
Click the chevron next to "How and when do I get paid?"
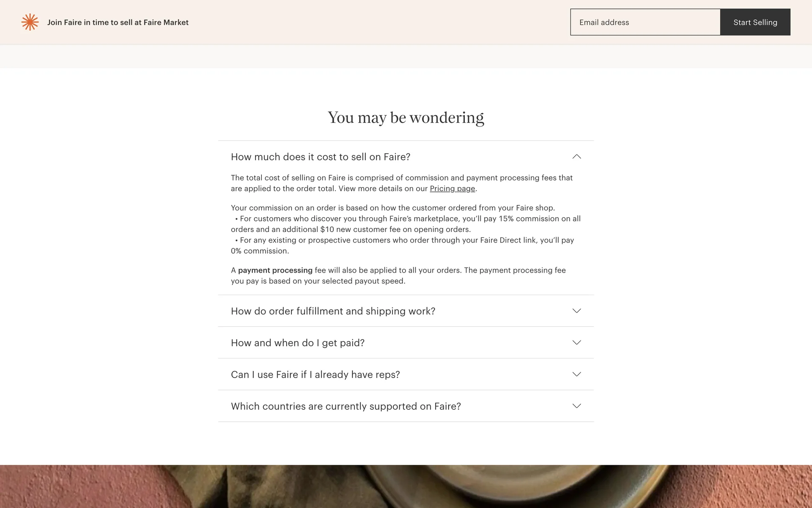pos(576,342)
